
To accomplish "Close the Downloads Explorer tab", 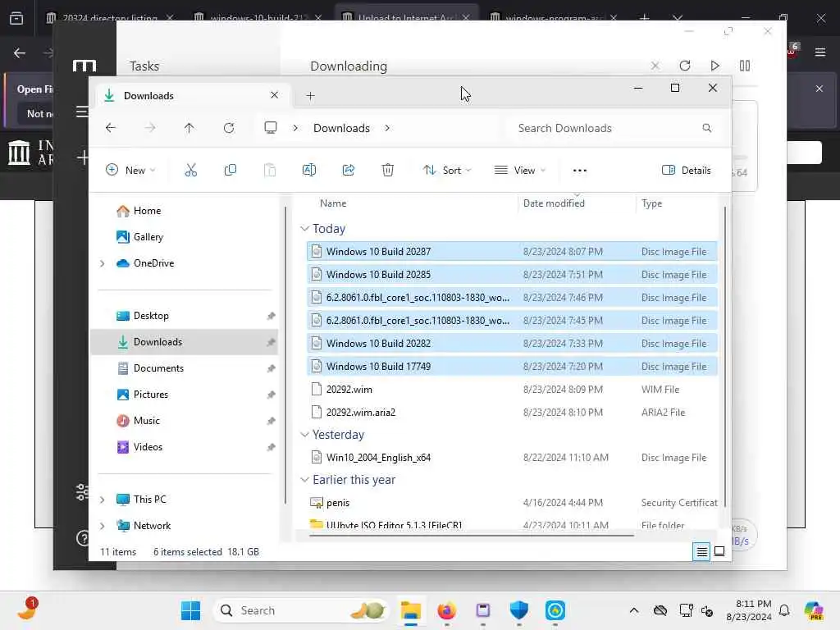I will [x=274, y=95].
